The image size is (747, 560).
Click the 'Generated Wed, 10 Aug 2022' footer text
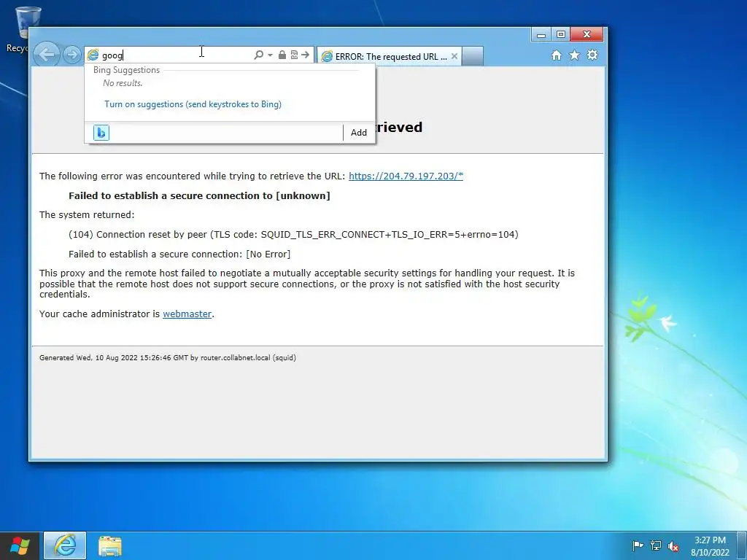168,357
